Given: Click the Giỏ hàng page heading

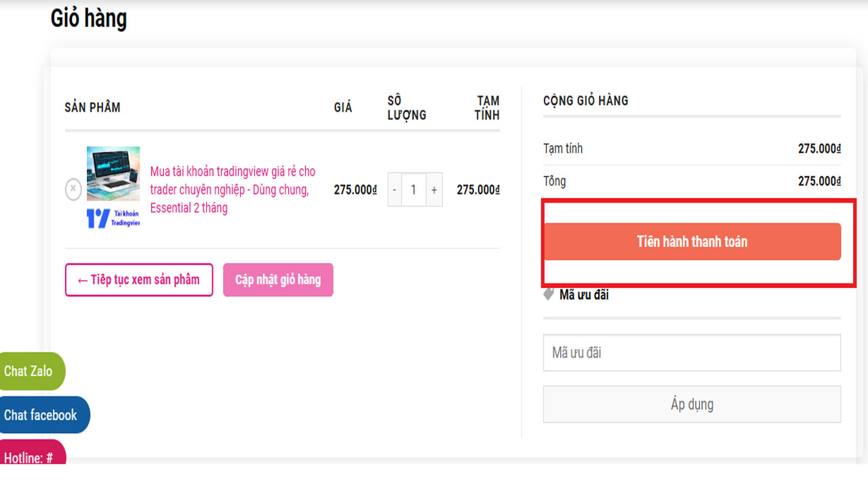Looking at the screenshot, I should (89, 19).
